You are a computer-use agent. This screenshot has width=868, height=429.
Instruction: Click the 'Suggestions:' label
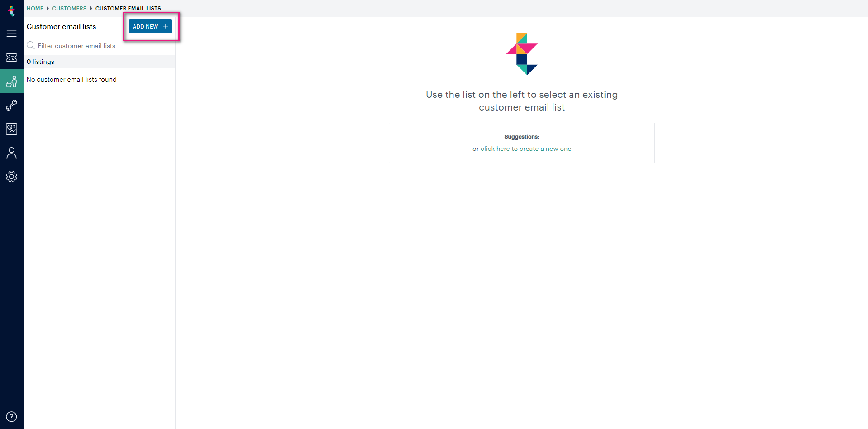[522, 137]
